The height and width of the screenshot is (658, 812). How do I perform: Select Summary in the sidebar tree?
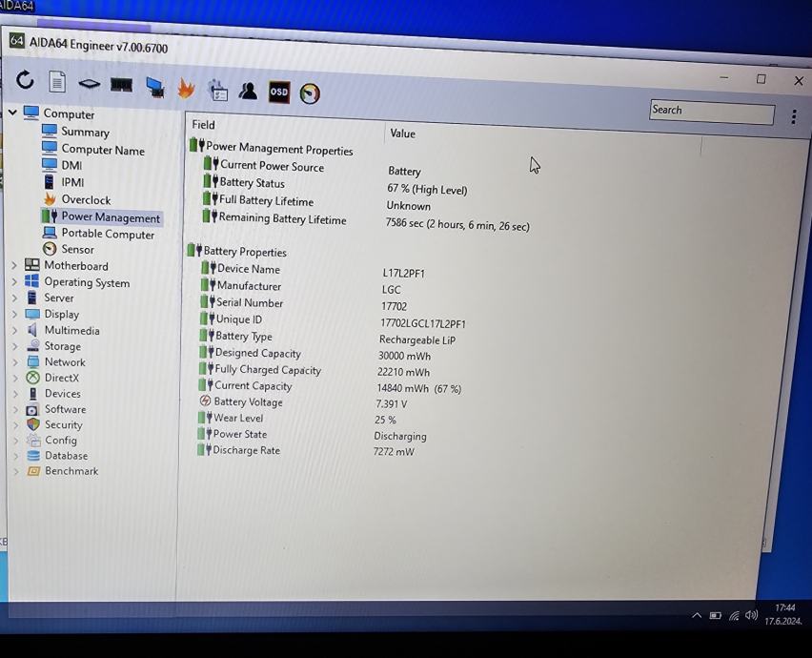(75, 131)
